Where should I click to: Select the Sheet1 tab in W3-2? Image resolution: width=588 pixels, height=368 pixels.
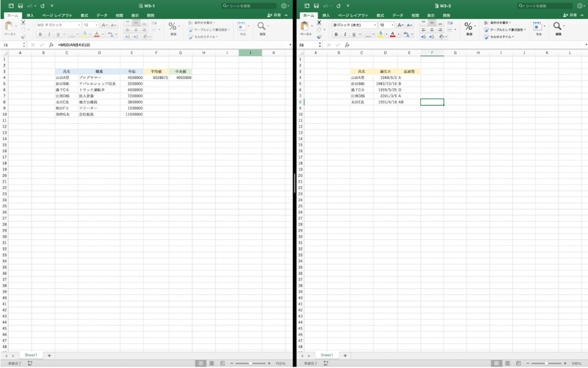(x=327, y=355)
